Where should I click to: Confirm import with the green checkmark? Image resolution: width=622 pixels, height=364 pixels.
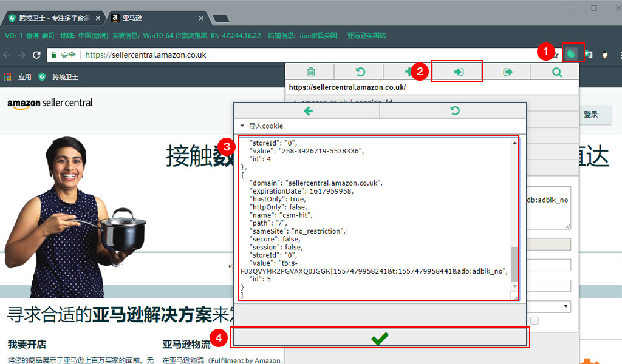pos(380,339)
